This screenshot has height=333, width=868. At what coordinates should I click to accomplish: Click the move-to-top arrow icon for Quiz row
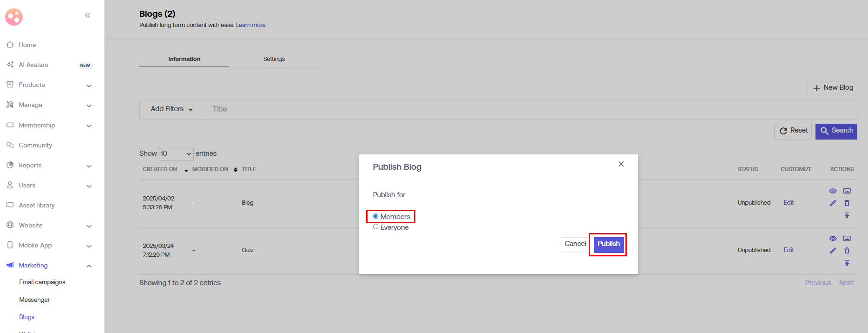(847, 263)
